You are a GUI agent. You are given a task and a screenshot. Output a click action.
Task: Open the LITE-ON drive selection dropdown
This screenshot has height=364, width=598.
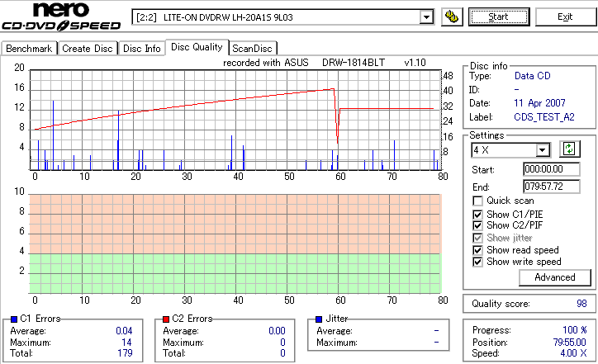coord(426,17)
